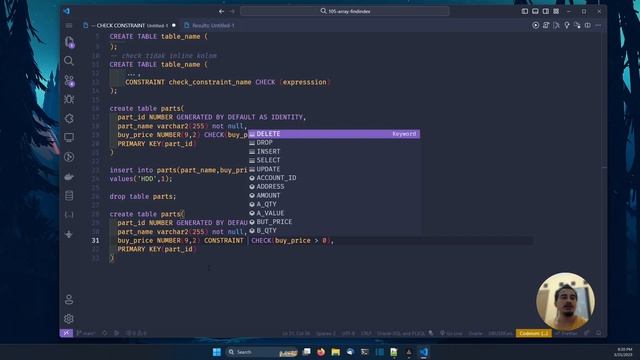640x360 pixels.
Task: Click 'values('HDD',1);' code line
Action: pos(141,179)
